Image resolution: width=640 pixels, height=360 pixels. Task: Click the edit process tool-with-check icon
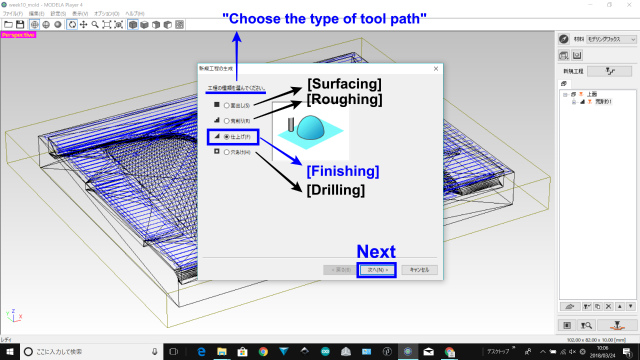tap(587, 306)
